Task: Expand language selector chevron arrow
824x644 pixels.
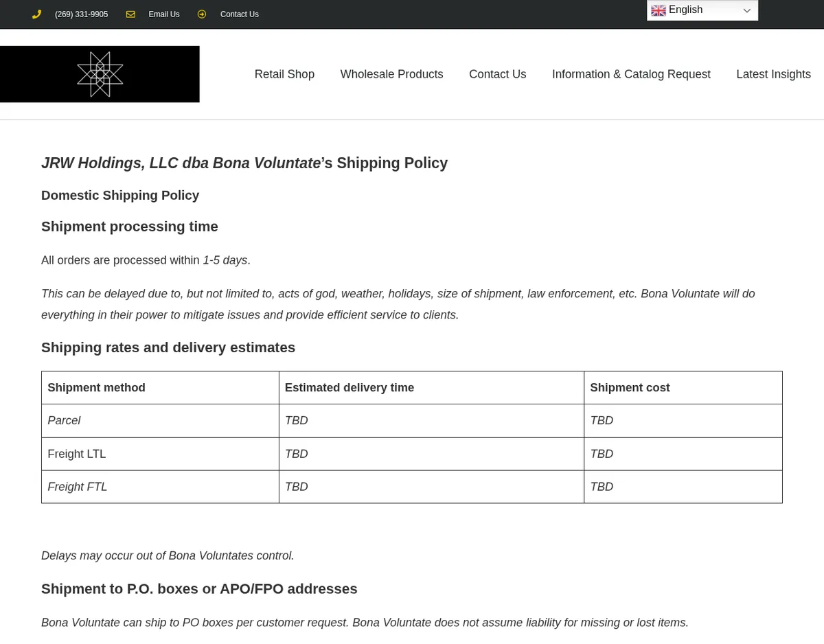Action: pyautogui.click(x=747, y=10)
